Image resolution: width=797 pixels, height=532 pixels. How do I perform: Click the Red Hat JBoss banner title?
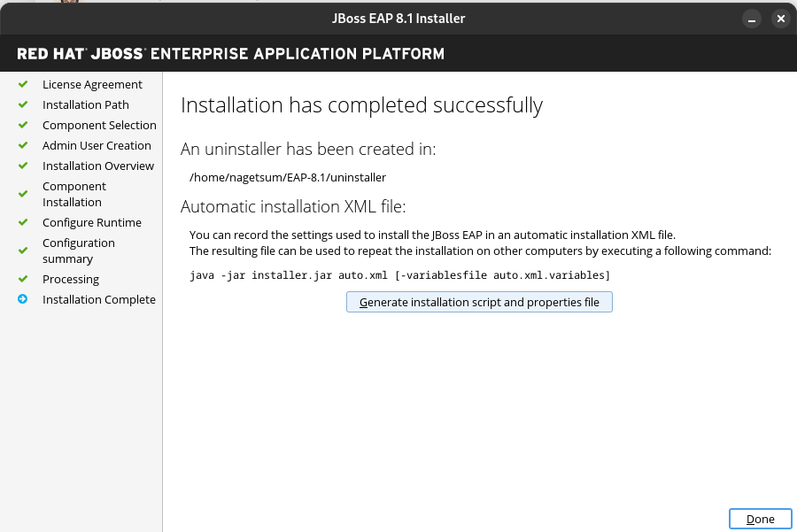coord(231,54)
